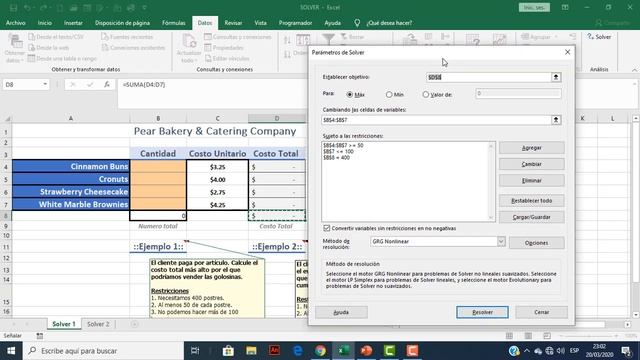
Task: Click the lightbulb ¿Qué desea hacer? icon
Action: coord(357,23)
